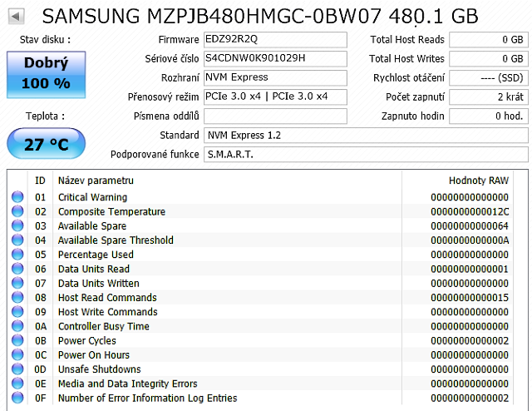Click the Rychlost otáčení value ---- (SSD)

click(x=489, y=77)
